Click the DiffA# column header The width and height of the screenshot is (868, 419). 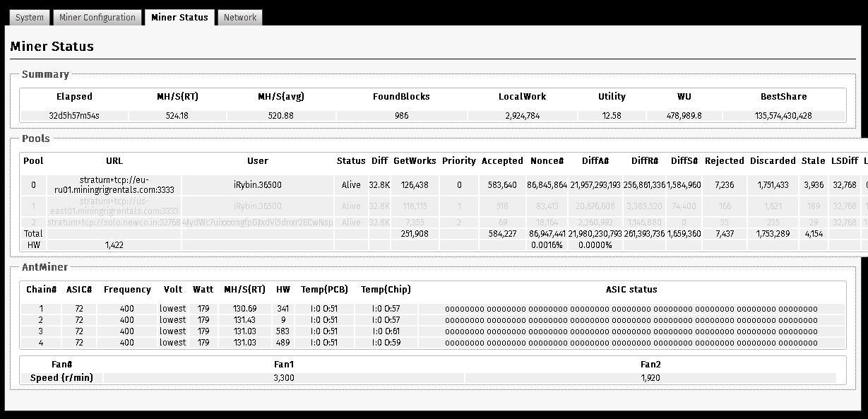click(x=595, y=161)
